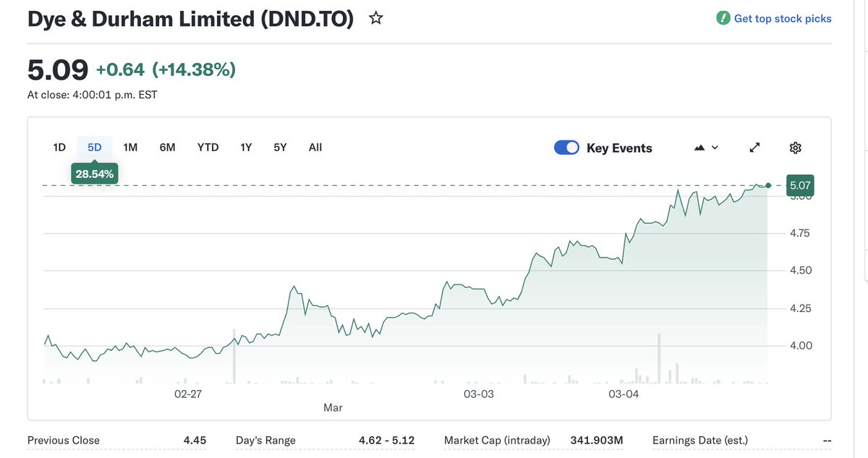Viewport: 868px width, 458px height.
Task: Select the 1D time range
Action: point(59,147)
